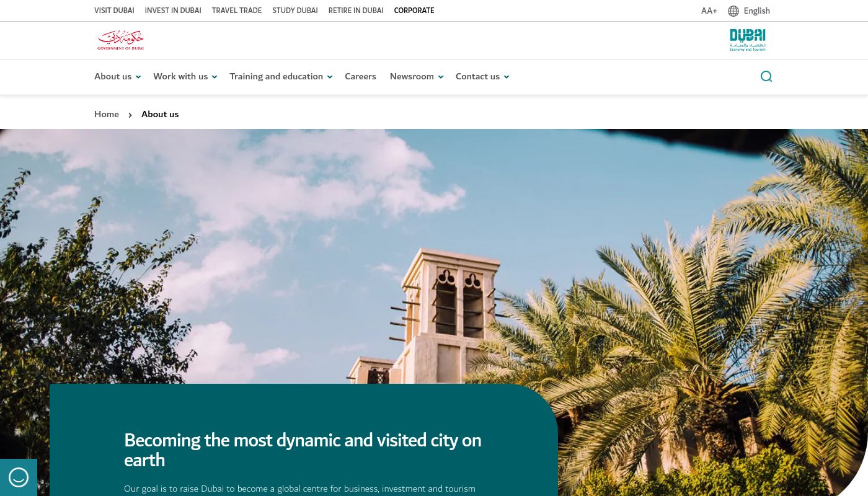Select the CORPORATE top link
This screenshot has width=868, height=496.
(x=414, y=11)
